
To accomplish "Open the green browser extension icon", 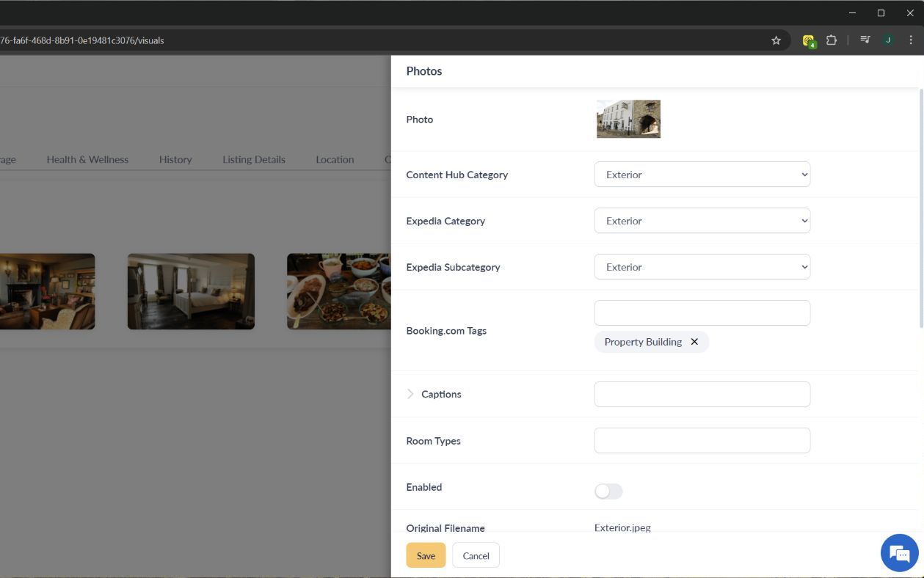I will (809, 40).
